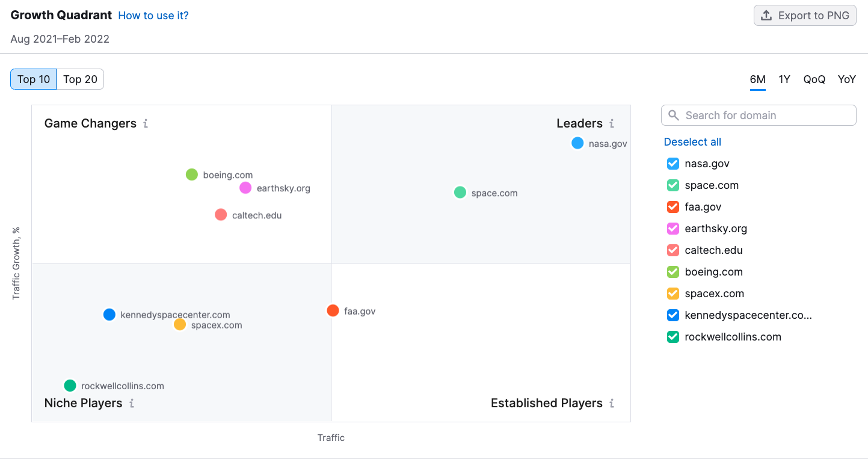Click the Aug 2021–Feb 2022 date range
This screenshot has height=459, width=868.
(x=60, y=39)
